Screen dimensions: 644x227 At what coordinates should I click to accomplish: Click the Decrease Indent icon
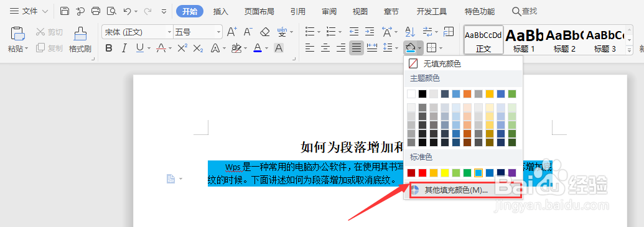(354, 32)
